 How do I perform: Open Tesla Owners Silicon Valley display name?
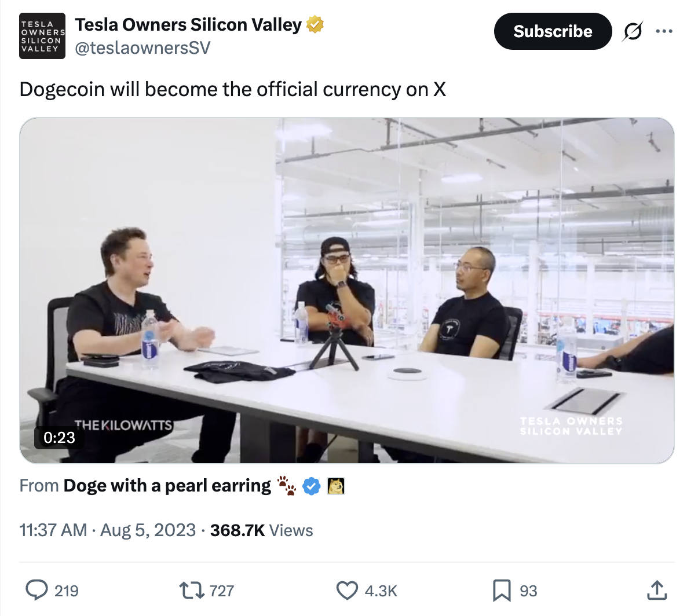[x=188, y=24]
